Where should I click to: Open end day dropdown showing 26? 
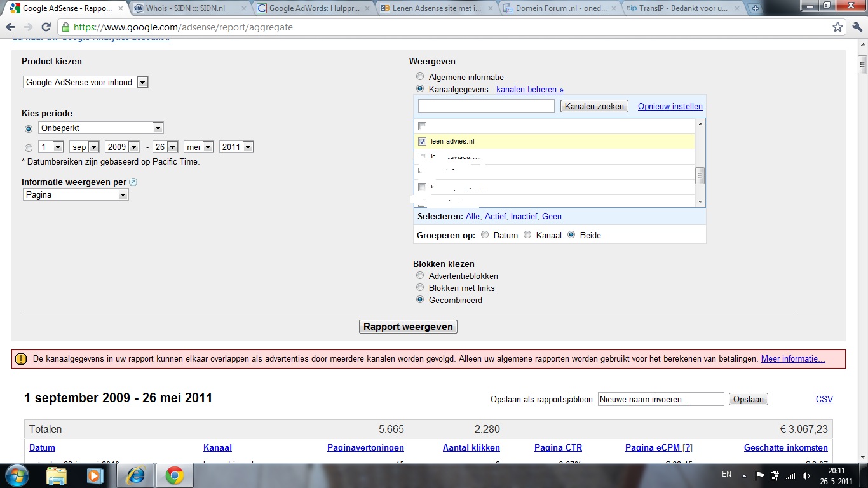point(166,147)
